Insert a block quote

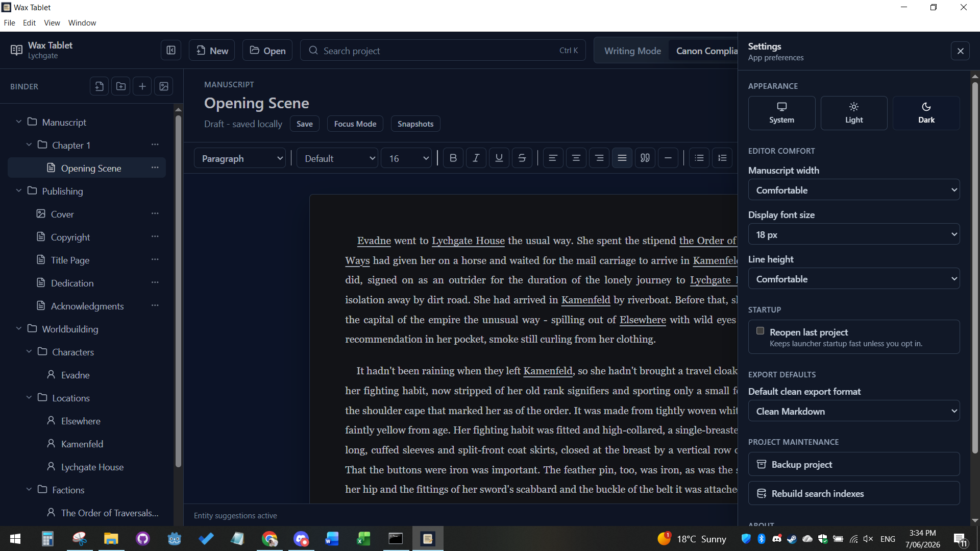pos(645,158)
